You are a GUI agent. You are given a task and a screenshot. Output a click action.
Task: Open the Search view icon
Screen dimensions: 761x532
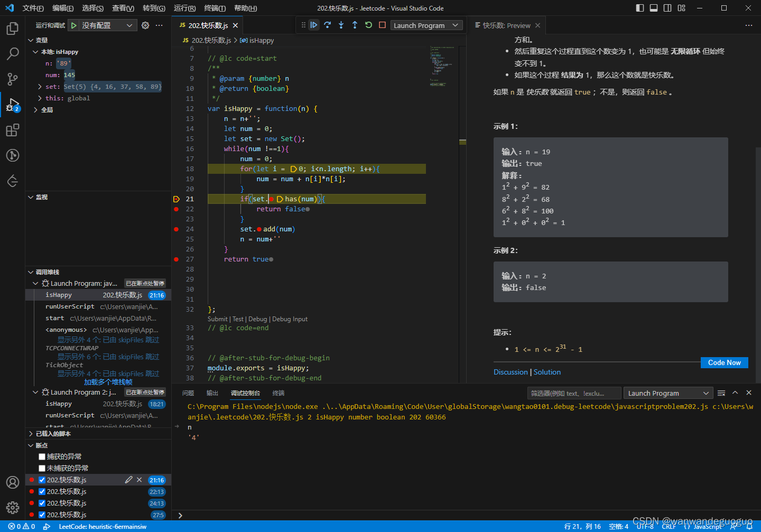tap(13, 53)
